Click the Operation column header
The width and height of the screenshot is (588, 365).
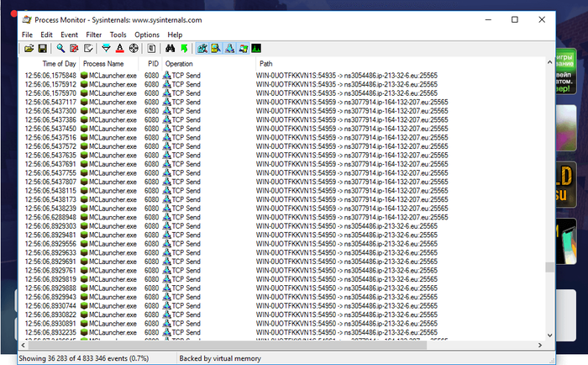click(x=208, y=64)
